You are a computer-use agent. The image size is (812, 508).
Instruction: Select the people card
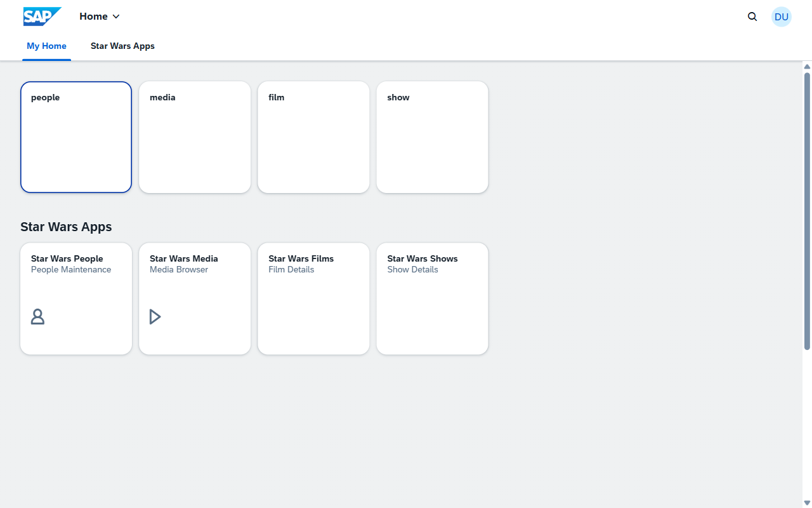click(76, 137)
